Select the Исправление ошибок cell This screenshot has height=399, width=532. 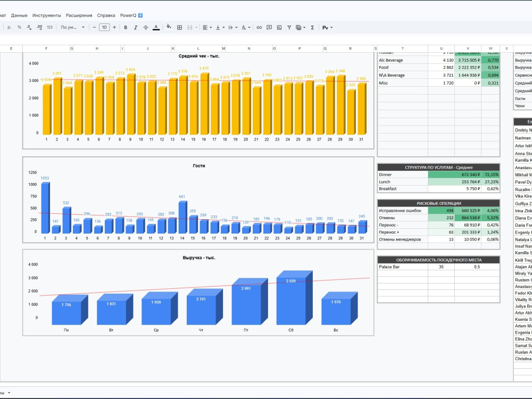[402, 211]
